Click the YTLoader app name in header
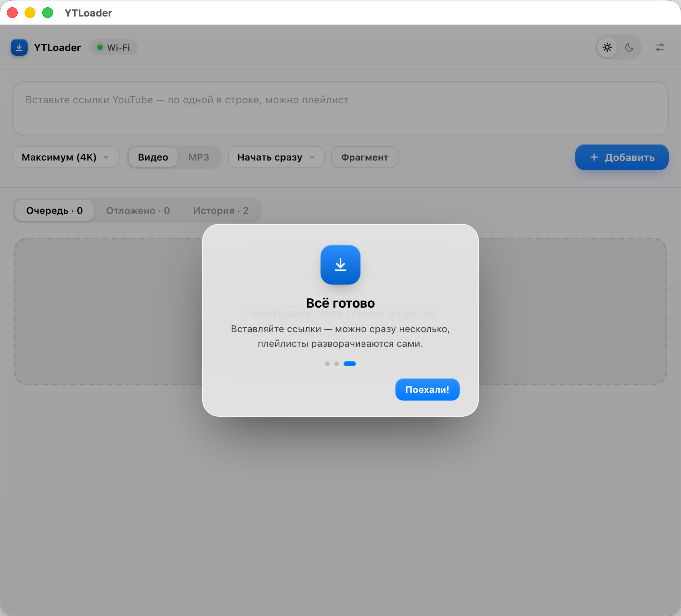Viewport: 681px width, 616px height. 58,48
